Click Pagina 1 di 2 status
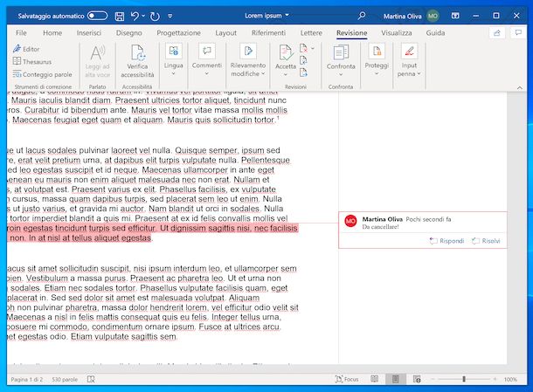Image resolution: width=533 pixels, height=392 pixels. pos(27,379)
